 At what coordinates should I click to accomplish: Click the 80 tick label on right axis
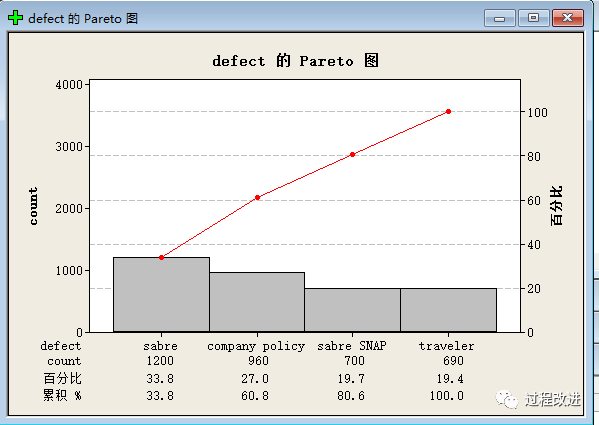(x=534, y=157)
